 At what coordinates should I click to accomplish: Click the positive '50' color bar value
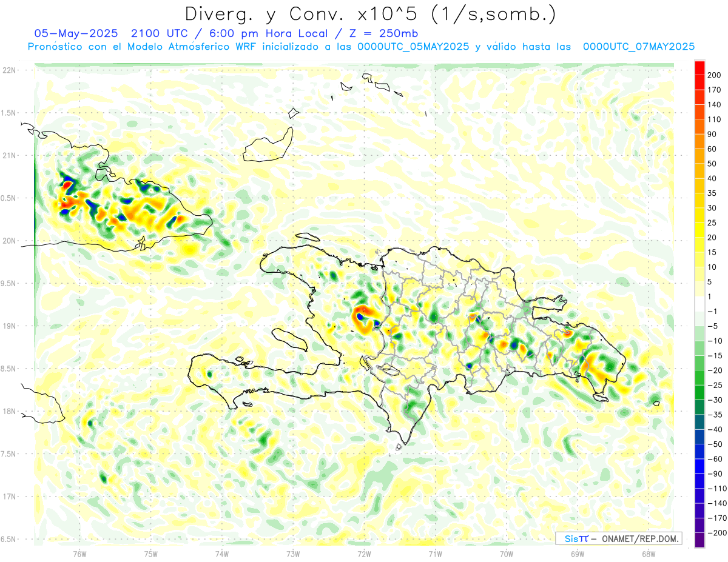pyautogui.click(x=712, y=164)
